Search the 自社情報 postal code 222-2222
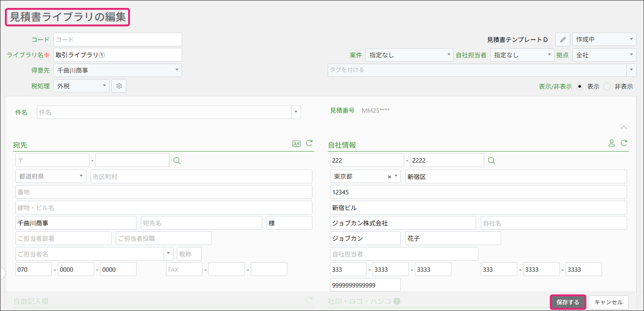 (491, 161)
